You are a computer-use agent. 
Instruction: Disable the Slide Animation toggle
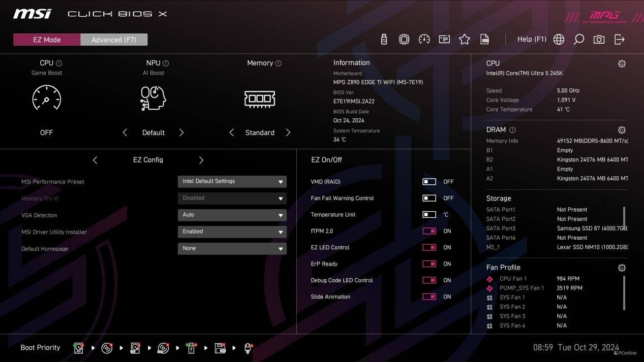pyautogui.click(x=429, y=297)
